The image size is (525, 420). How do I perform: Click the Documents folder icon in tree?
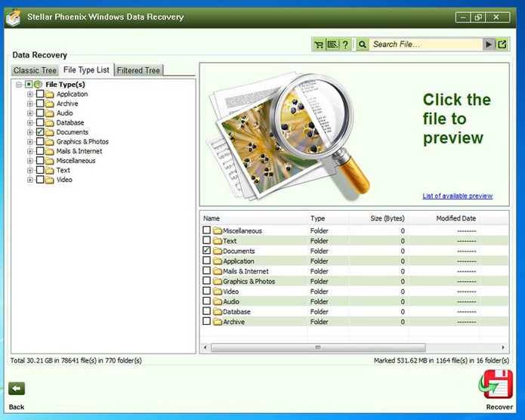pos(50,132)
